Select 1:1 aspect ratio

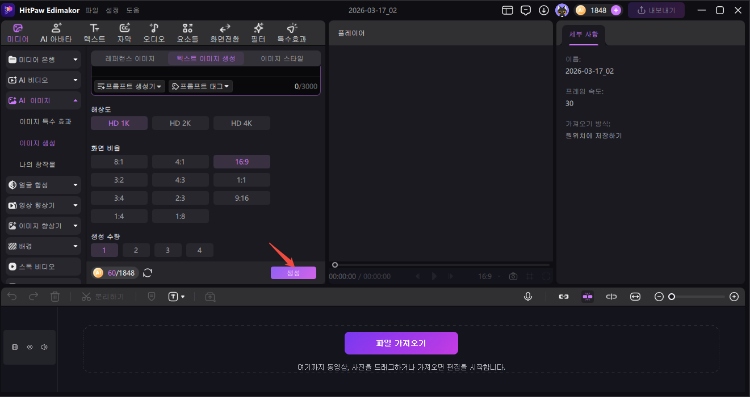coord(242,180)
